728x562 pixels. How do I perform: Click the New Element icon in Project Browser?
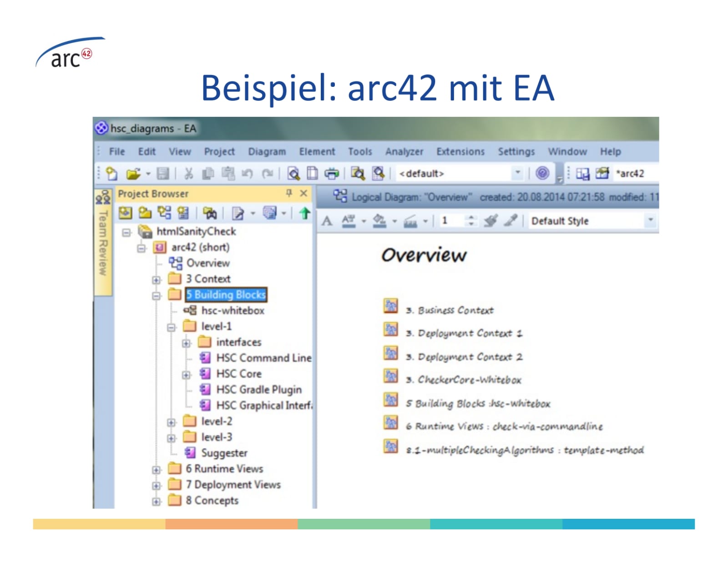click(x=183, y=212)
